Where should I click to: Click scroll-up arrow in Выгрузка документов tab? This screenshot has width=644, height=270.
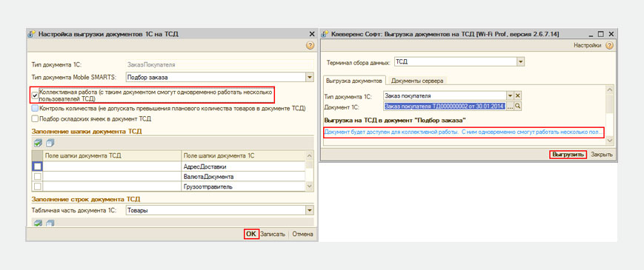[609, 90]
